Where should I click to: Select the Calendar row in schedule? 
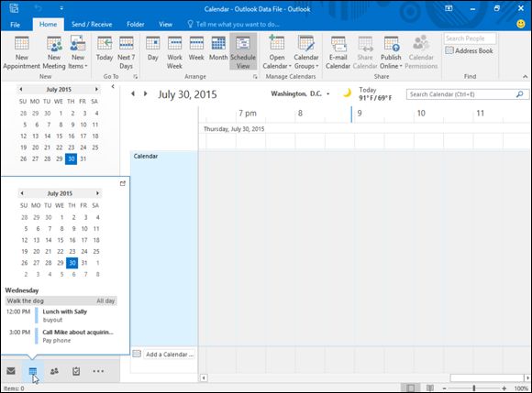click(x=164, y=248)
